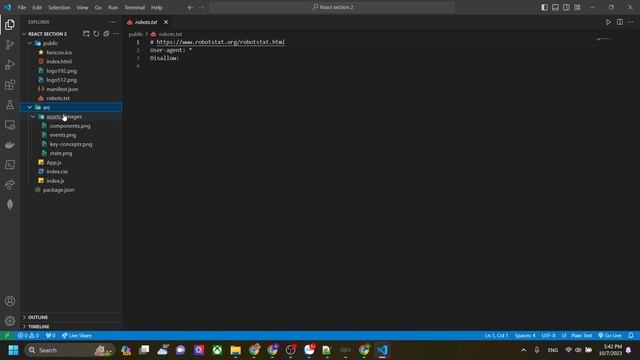Click the Windows taskbar Search box

69,350
